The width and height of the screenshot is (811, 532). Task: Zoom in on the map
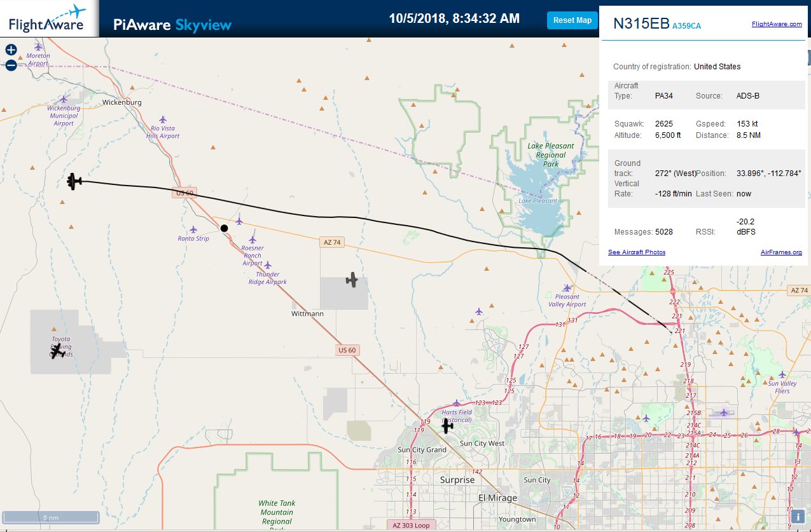click(11, 50)
